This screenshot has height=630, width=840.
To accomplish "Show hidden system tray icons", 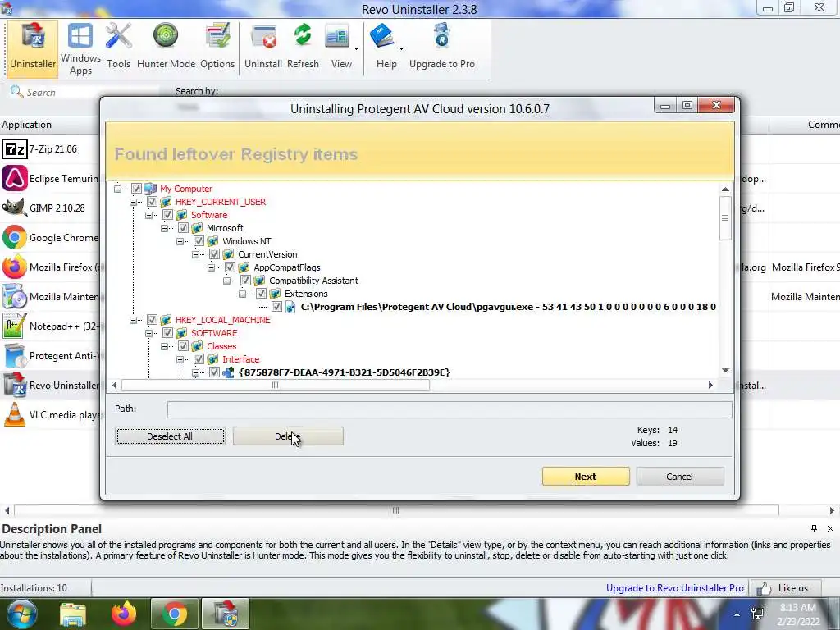I will click(x=737, y=614).
